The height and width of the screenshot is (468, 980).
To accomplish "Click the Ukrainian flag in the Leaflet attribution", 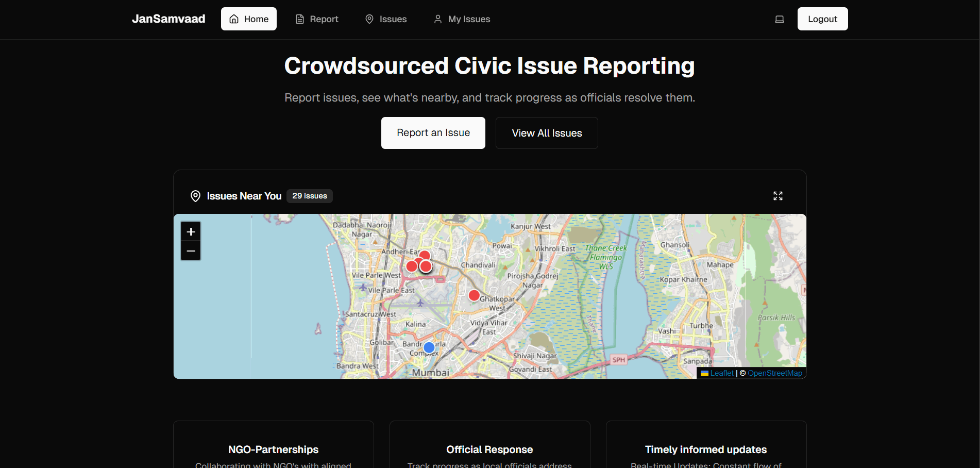I will pos(704,373).
